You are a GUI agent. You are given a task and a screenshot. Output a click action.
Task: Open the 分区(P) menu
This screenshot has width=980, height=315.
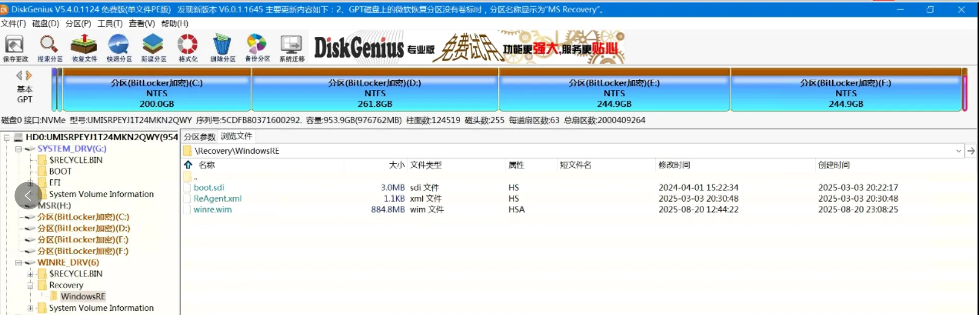(x=78, y=24)
